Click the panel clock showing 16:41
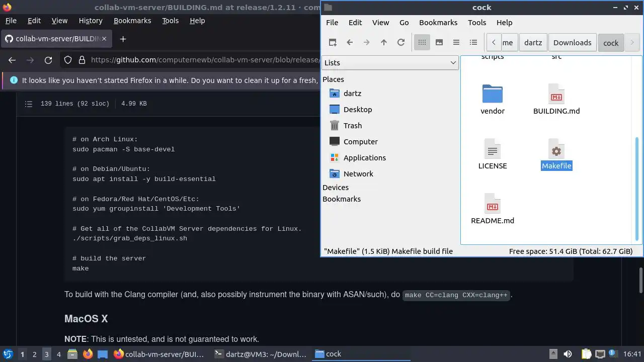 tap(633, 354)
